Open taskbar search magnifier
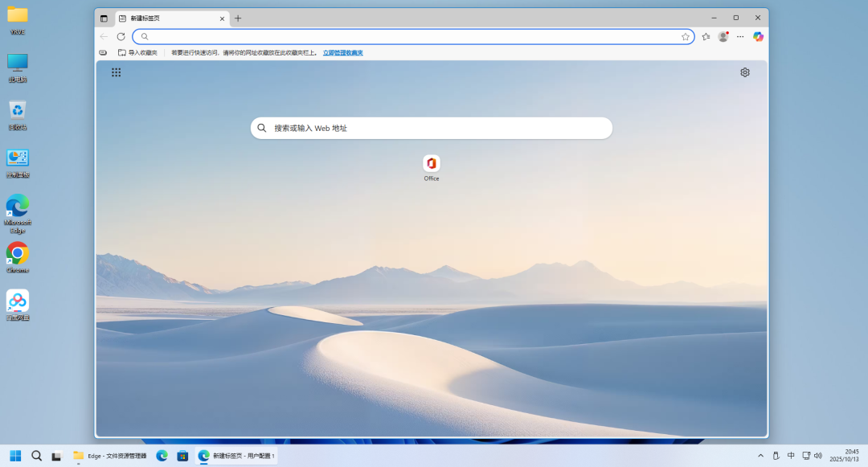This screenshot has width=868, height=467. 36,456
